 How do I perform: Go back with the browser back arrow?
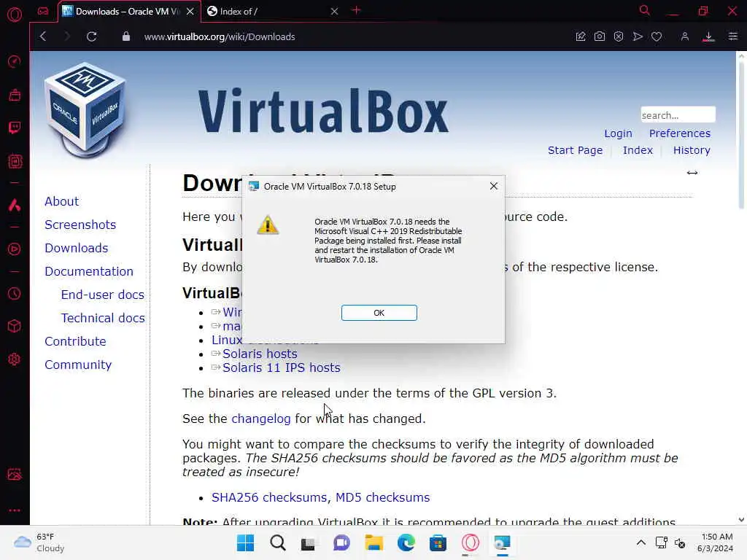pos(43,36)
